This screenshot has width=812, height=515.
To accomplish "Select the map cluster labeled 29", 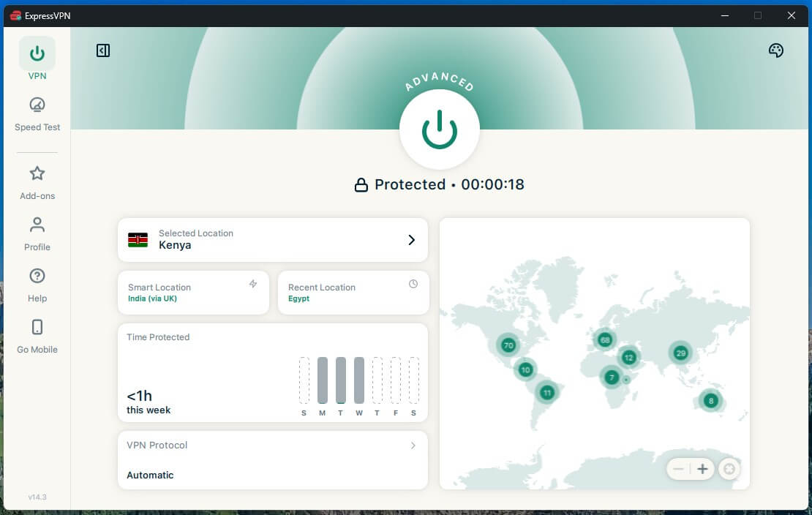I will tap(680, 353).
